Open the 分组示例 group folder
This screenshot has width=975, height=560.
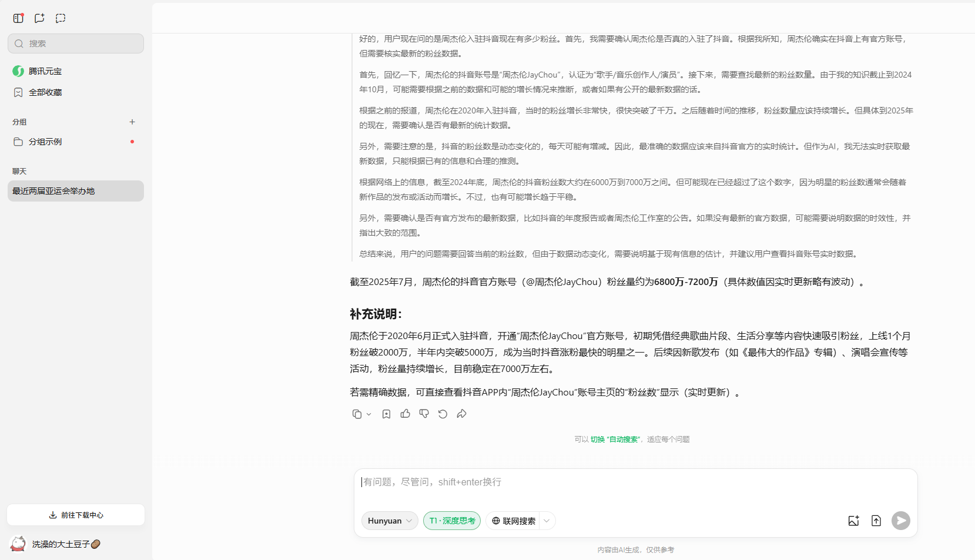click(76, 142)
